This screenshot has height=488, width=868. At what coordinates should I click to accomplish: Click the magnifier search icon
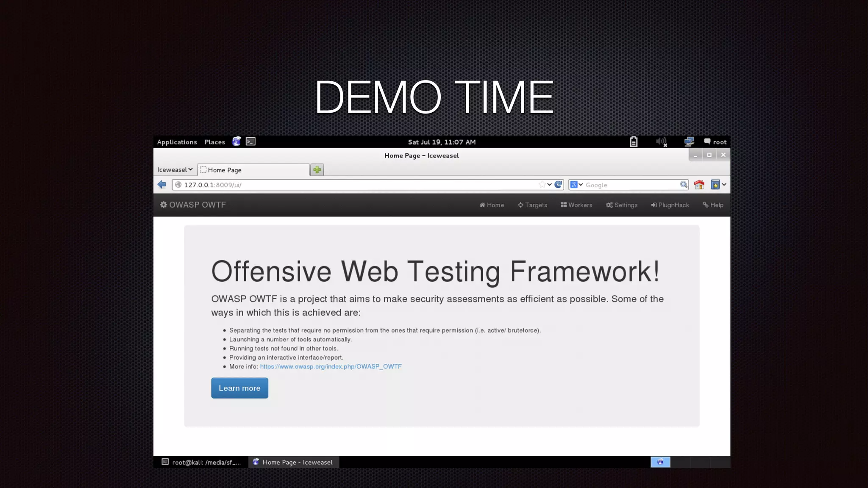tap(684, 185)
